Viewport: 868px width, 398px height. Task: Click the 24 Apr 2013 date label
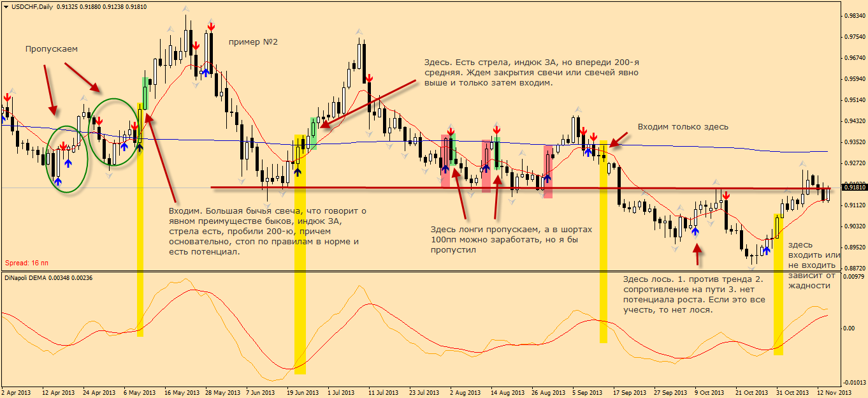click(99, 393)
